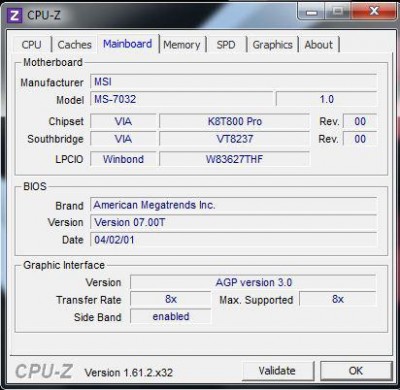Click the K8T800 Pro chipset field
Viewport: 400px width, 390px height.
point(235,121)
